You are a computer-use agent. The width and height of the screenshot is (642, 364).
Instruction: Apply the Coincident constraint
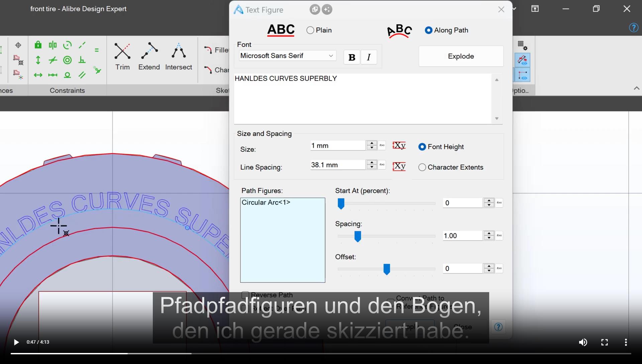pyautogui.click(x=53, y=60)
